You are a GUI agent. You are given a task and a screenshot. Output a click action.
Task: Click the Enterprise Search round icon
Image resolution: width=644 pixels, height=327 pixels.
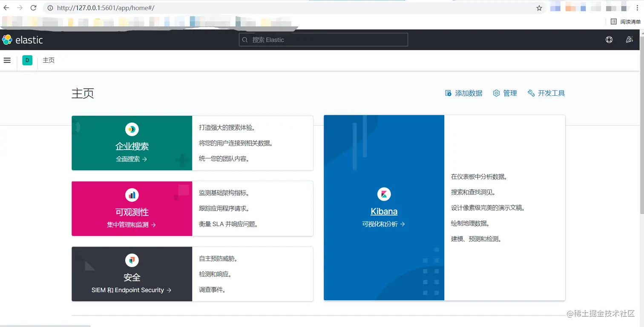point(132,129)
